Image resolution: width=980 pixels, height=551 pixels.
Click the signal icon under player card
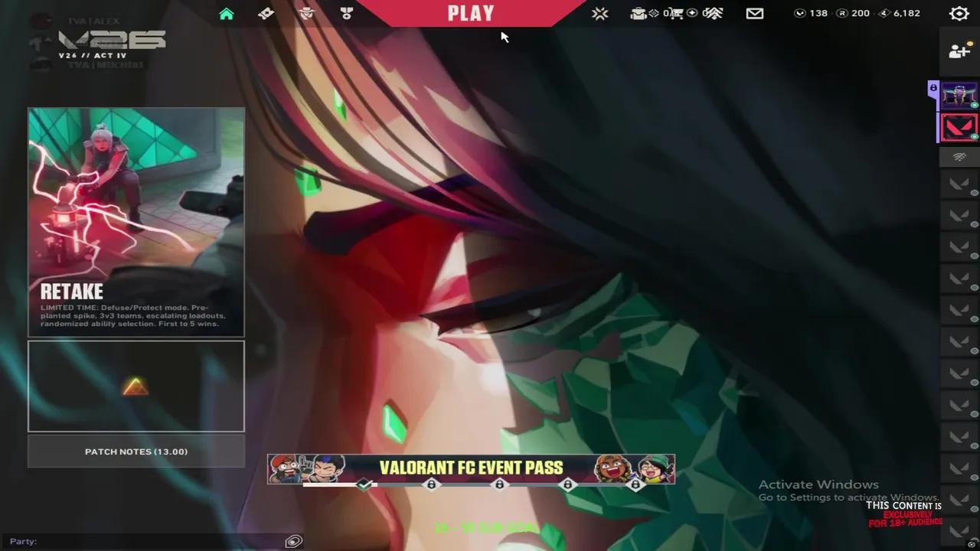[959, 157]
